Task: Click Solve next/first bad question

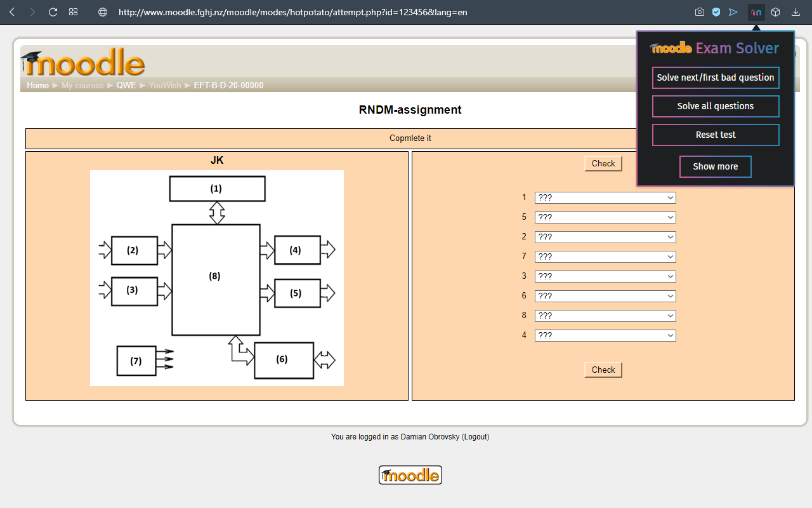Action: point(716,77)
